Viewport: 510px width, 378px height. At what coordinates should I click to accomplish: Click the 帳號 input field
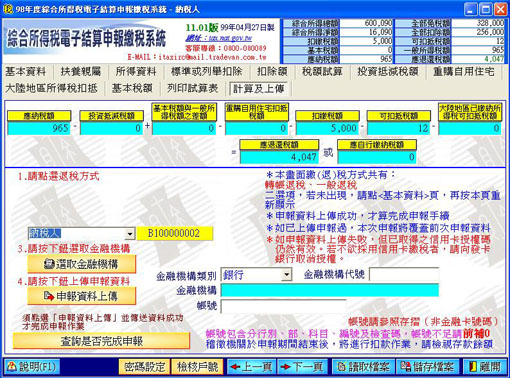[x=283, y=306]
